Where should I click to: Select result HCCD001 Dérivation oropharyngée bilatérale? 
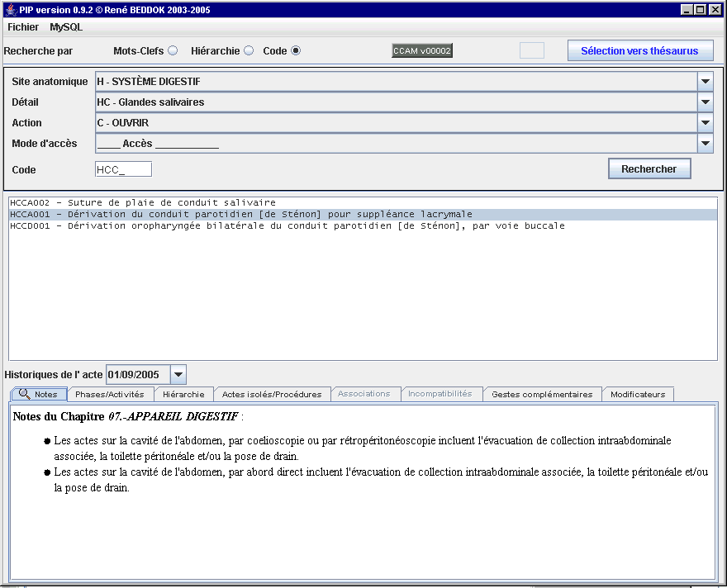363,226
